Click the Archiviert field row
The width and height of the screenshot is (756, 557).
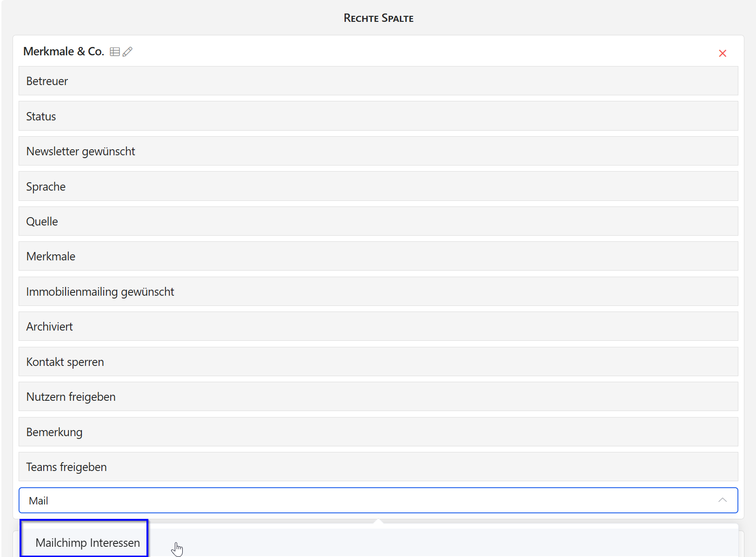pyautogui.click(x=378, y=326)
